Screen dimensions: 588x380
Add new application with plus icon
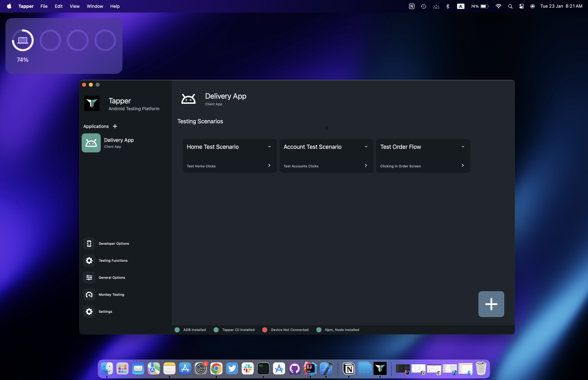115,126
